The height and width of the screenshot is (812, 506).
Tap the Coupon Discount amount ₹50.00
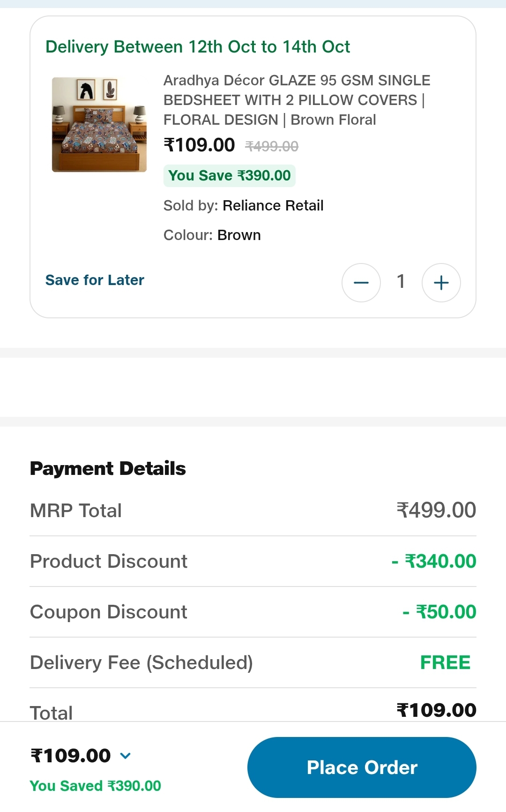440,612
